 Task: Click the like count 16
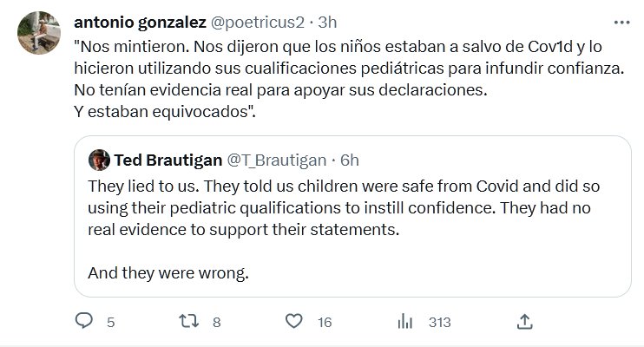pos(325,323)
